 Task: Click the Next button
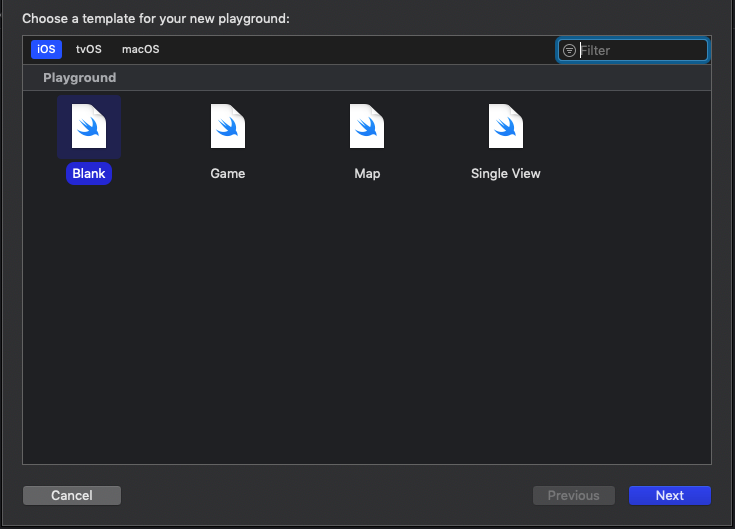click(x=669, y=495)
